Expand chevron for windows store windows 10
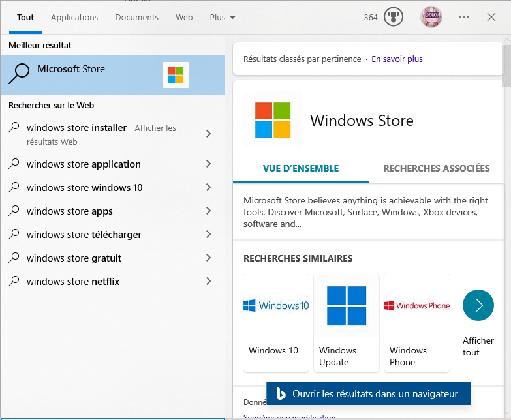Screen dimensions: 511x420 pyautogui.click(x=209, y=187)
